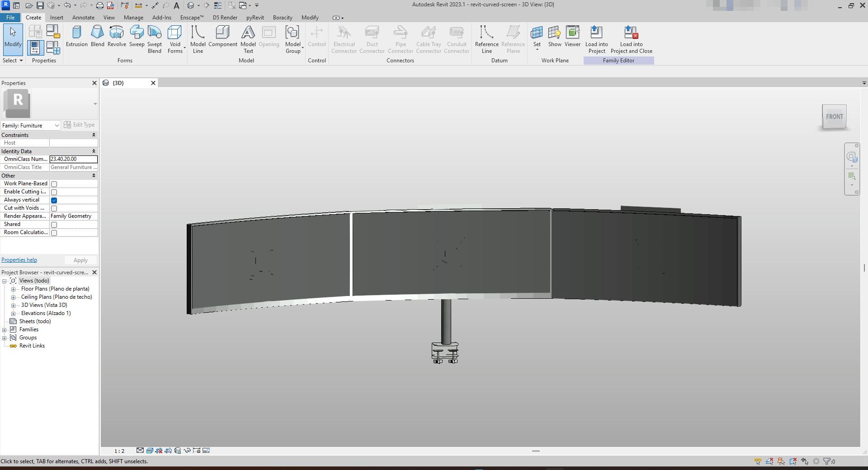
Task: Toggle the Cut with Voids checkbox
Action: 54,208
